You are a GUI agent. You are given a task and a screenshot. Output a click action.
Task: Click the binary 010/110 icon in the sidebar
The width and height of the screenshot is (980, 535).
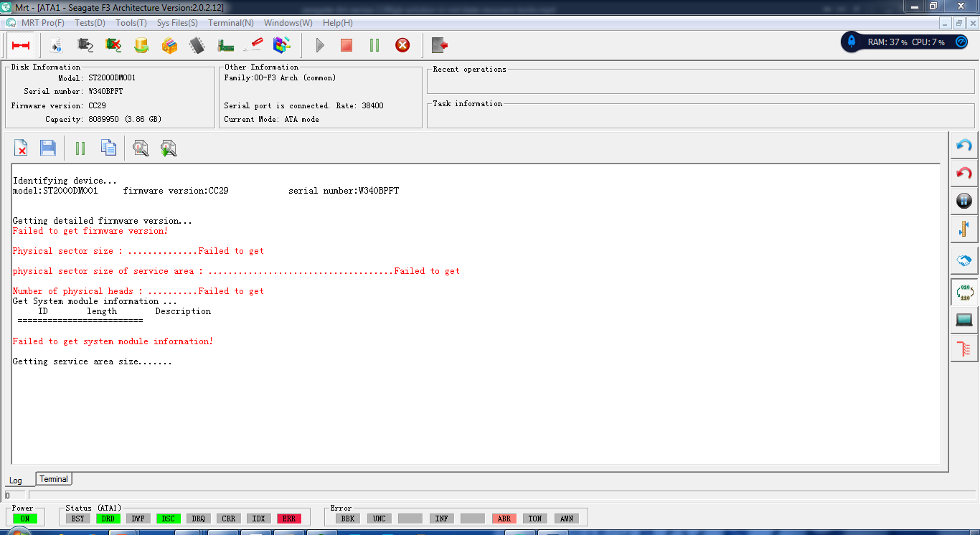(x=964, y=293)
